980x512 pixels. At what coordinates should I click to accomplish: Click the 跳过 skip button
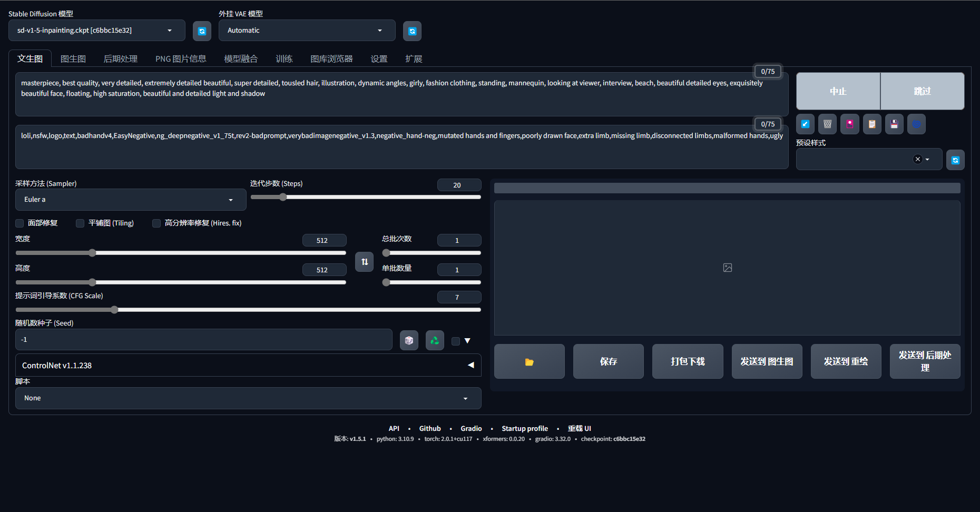coord(922,91)
